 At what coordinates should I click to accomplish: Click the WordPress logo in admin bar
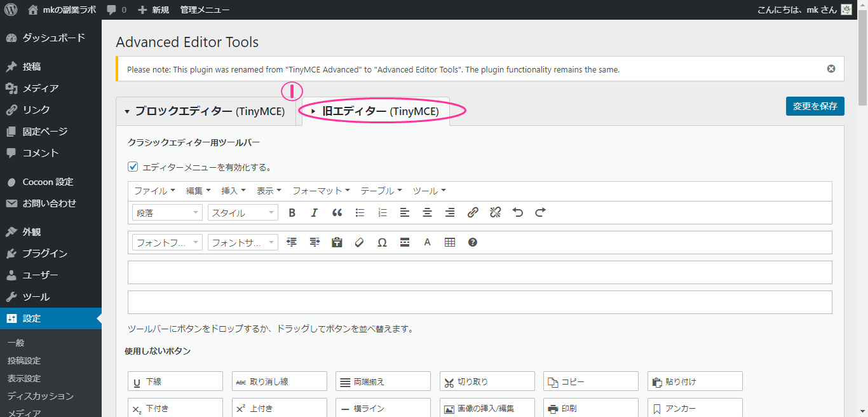tap(11, 10)
